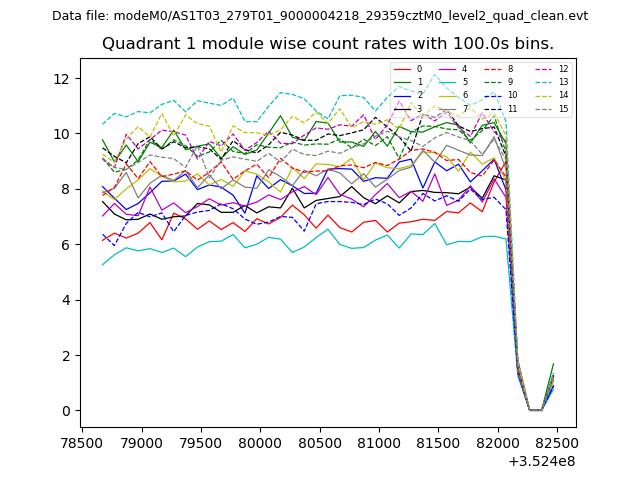Viewport: 640px width, 480px height.
Task: Click the data file path text at top
Action: coord(320,16)
